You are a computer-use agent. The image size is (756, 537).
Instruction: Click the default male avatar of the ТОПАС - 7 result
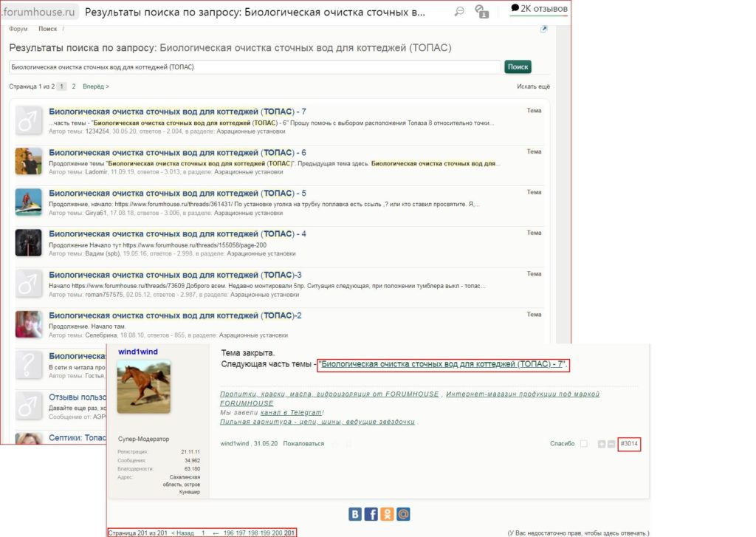click(x=29, y=120)
